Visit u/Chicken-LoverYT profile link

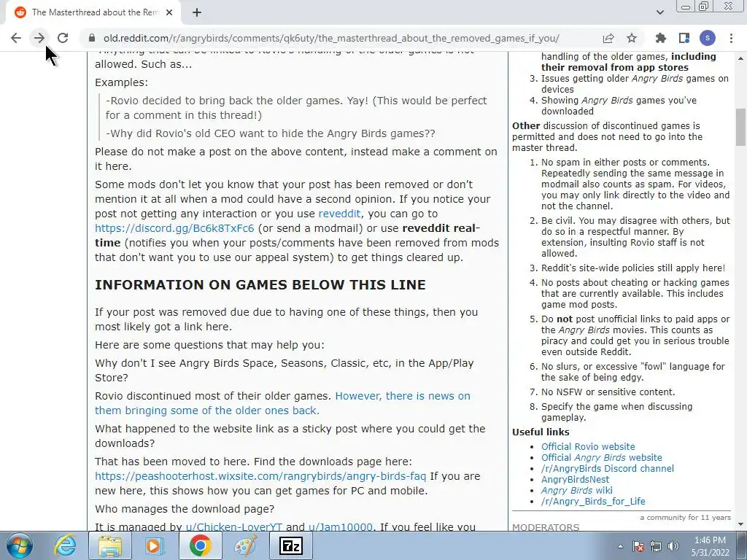(234, 526)
